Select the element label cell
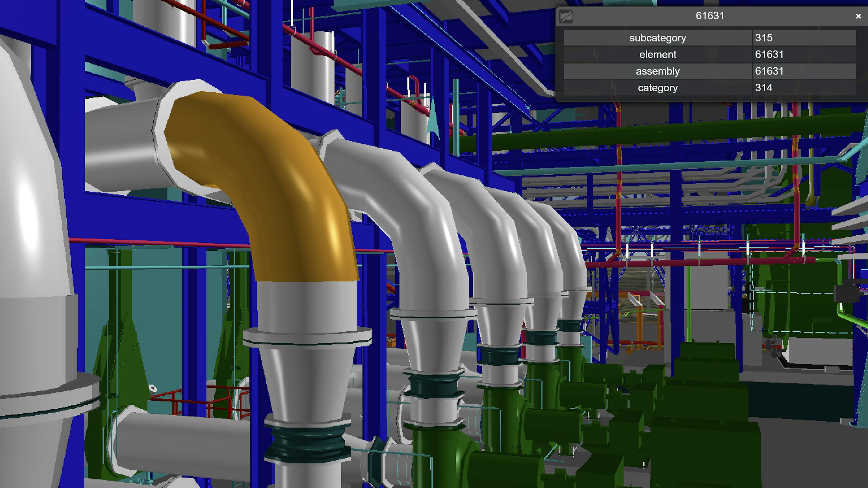This screenshot has height=488, width=868. 657,55
